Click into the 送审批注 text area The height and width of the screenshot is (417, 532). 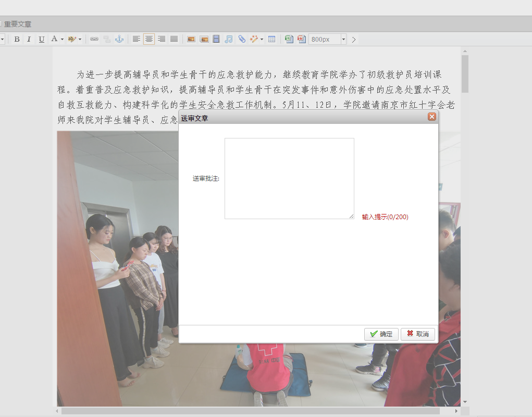tap(289, 179)
